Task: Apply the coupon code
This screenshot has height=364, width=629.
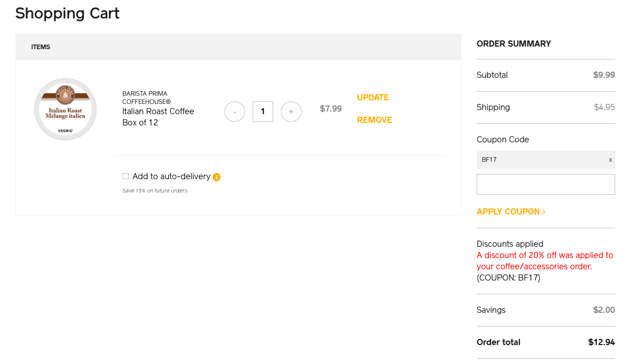Action: coord(511,211)
